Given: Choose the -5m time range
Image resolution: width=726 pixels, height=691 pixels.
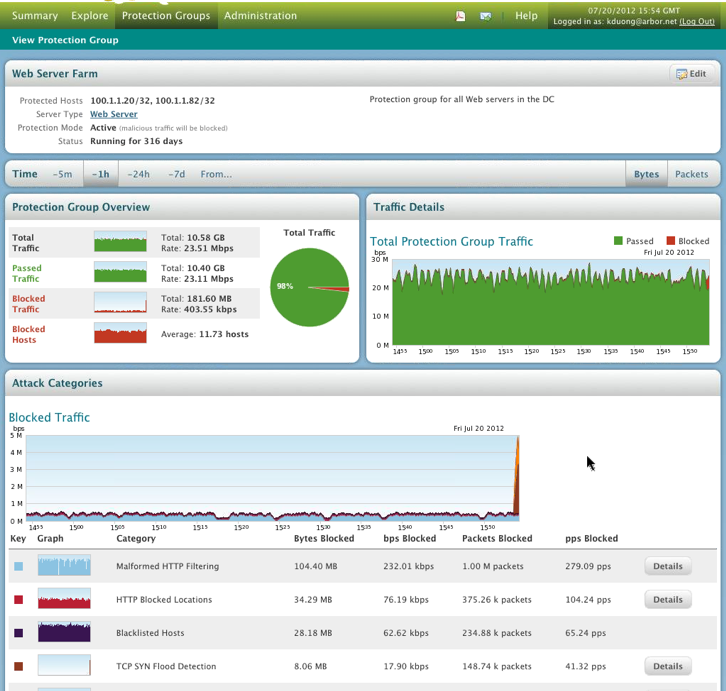Looking at the screenshot, I should [62, 174].
